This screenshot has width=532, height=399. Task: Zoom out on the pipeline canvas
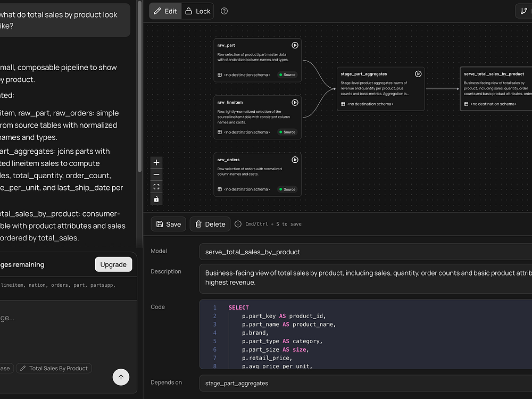(156, 174)
